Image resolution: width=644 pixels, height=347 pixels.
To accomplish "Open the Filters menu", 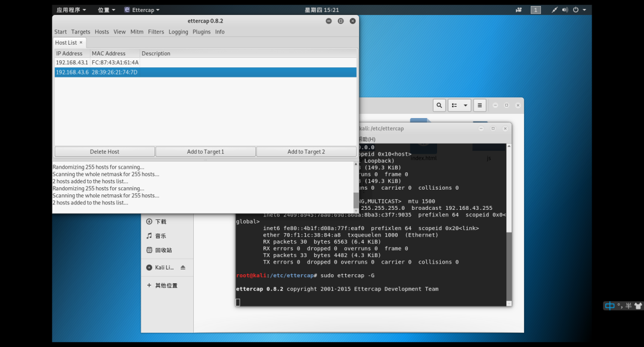I will pyautogui.click(x=156, y=32).
